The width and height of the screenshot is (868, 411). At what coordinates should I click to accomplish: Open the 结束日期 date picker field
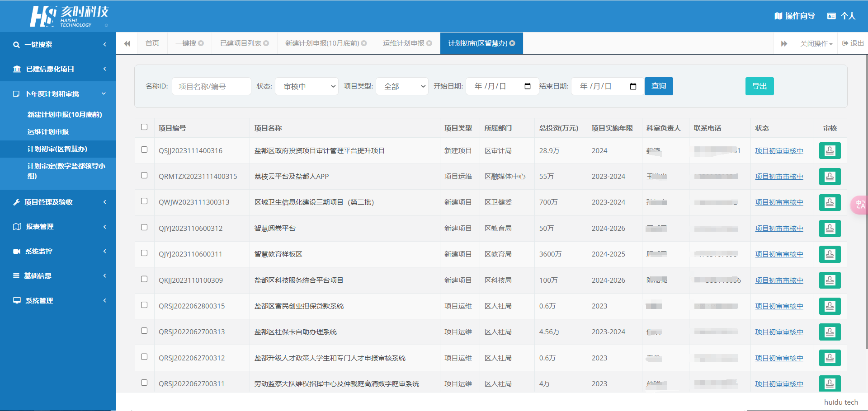pos(608,86)
